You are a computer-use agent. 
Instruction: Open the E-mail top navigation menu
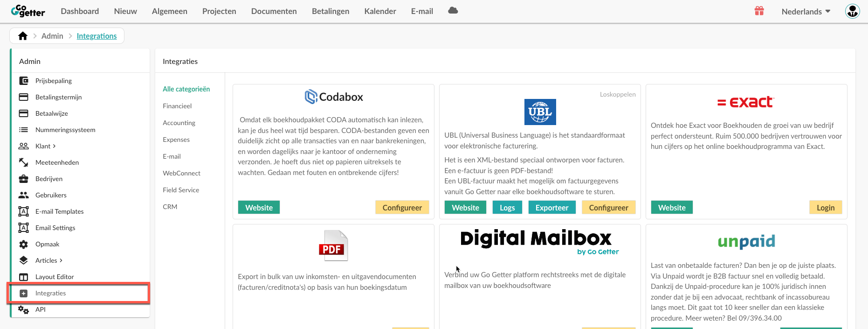click(x=422, y=11)
